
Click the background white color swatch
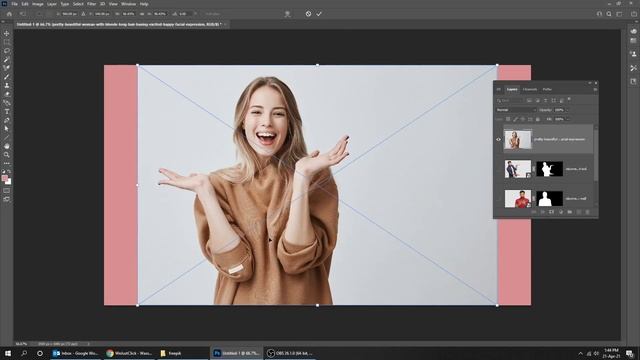[x=9, y=182]
